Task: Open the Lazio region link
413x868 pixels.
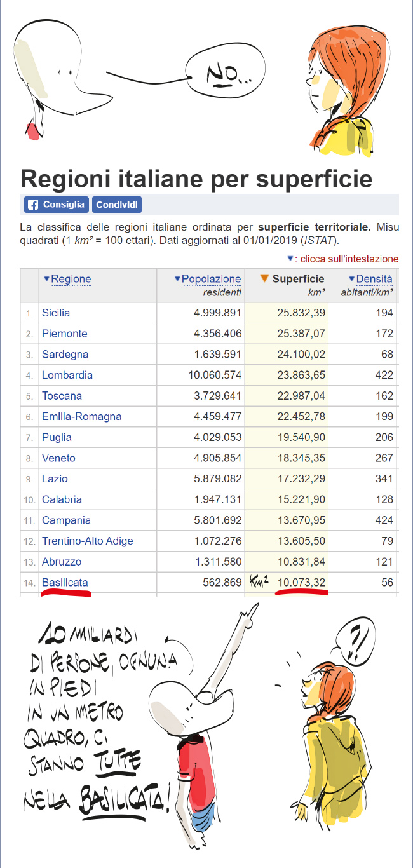Action: coord(55,478)
